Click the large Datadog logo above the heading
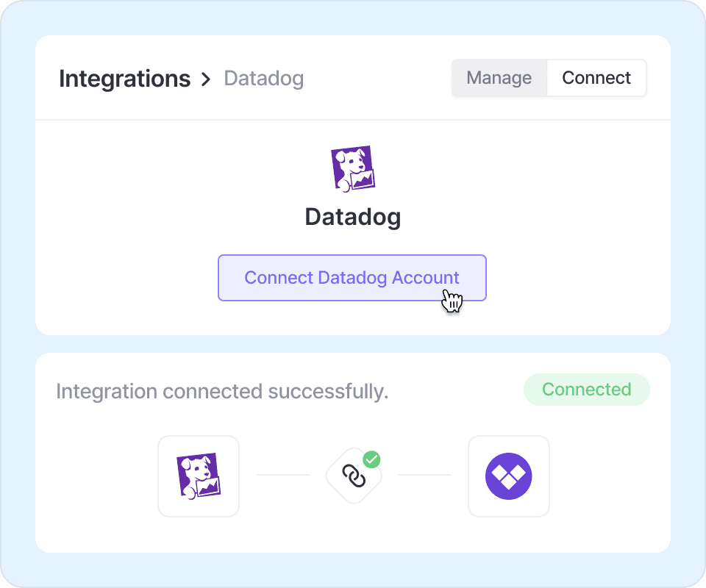The width and height of the screenshot is (706, 588). 353,168
